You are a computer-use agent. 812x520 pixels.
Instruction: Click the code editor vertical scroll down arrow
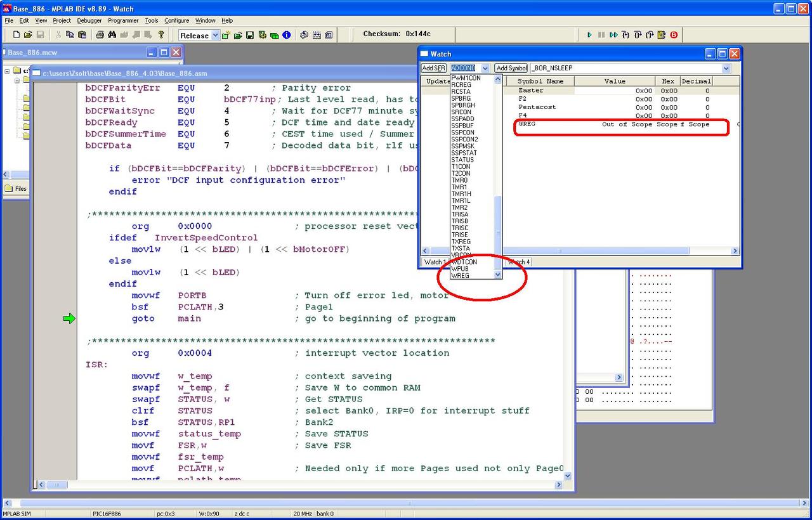coord(567,476)
